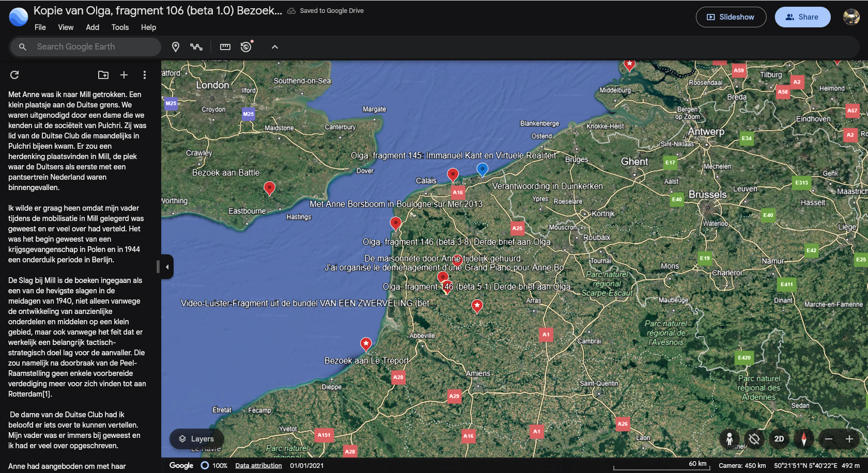Image resolution: width=868 pixels, height=473 pixels.
Task: Toggle the location tracking rotation icon
Action: click(754, 439)
